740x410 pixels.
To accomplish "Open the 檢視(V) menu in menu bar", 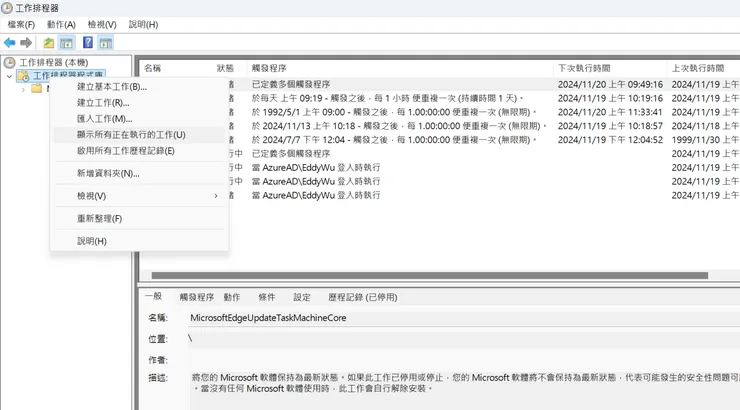I will (x=102, y=25).
